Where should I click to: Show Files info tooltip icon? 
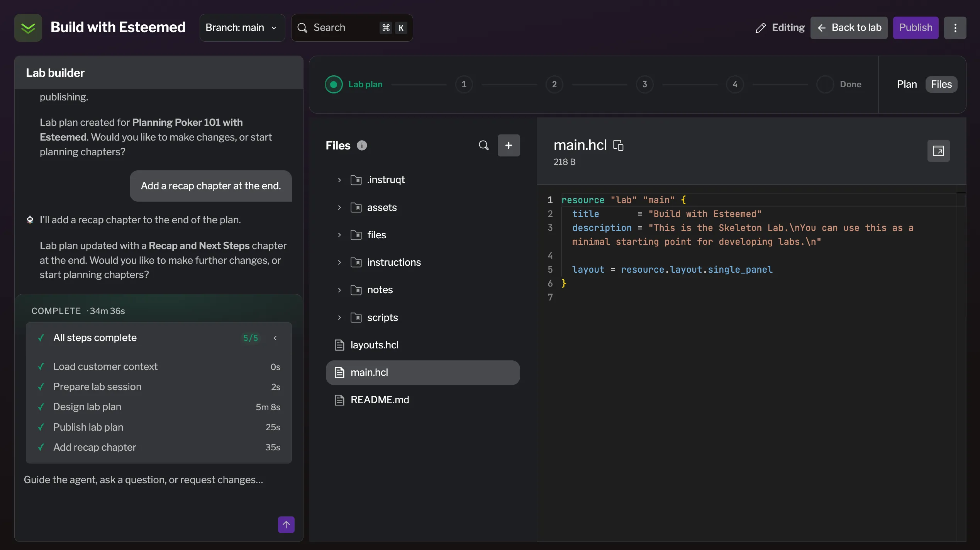[x=362, y=145]
